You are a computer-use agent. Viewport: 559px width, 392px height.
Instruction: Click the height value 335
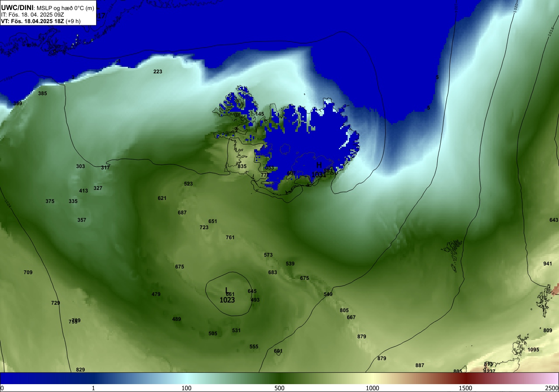[x=73, y=201]
